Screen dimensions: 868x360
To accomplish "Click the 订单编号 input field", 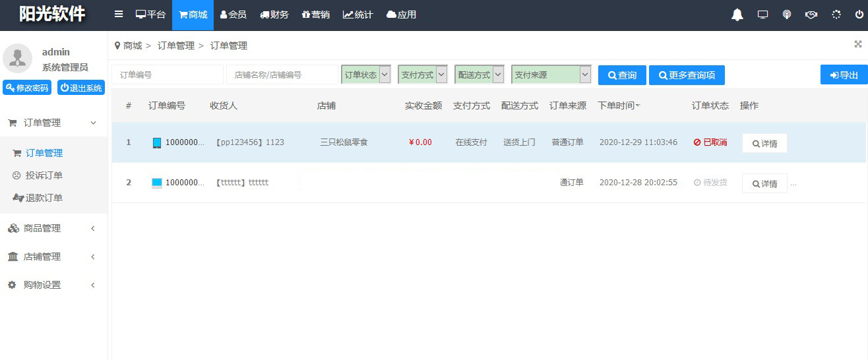I will [168, 75].
